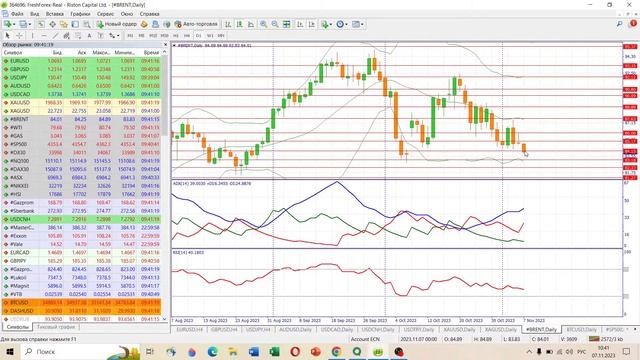Screen dimensions: 640x360
Task: Select the XAUUSD row in Market Watch
Action: 82,102
